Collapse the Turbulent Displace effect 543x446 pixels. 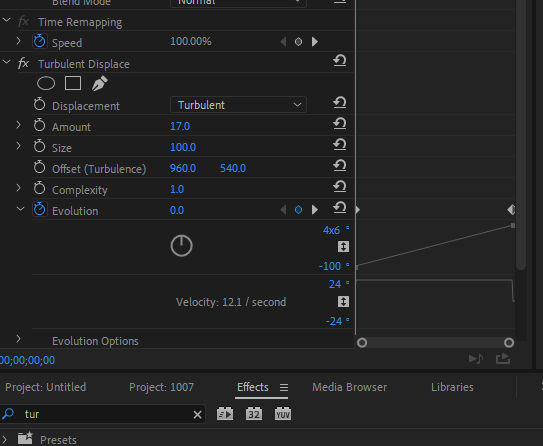pos(6,62)
